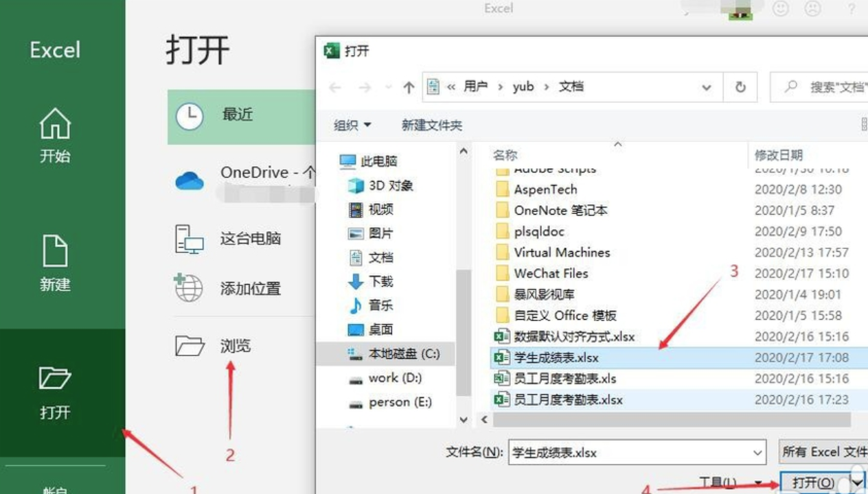
Task: Select the file 员工月度考勤表.xls
Action: pos(555,379)
